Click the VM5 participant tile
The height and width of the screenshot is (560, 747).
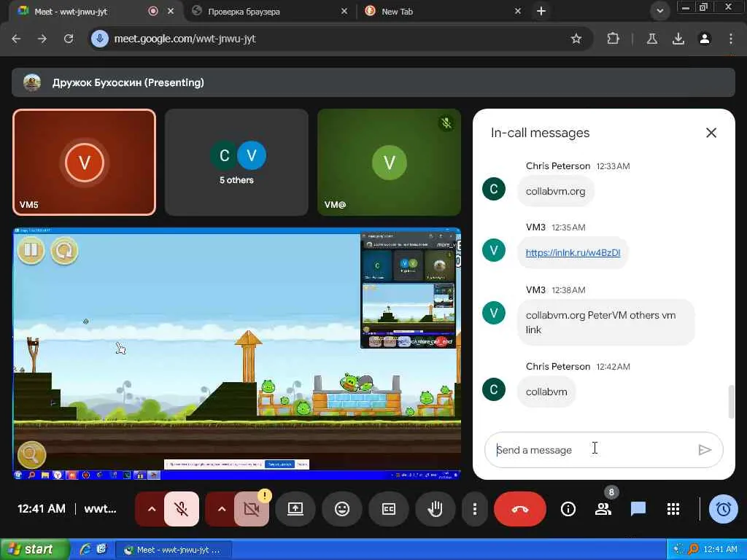tap(85, 163)
